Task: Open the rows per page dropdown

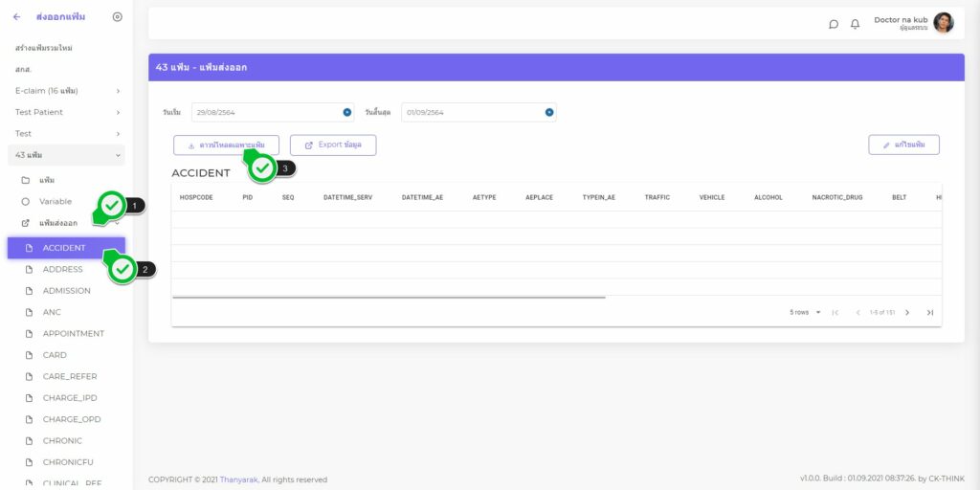Action: click(806, 312)
